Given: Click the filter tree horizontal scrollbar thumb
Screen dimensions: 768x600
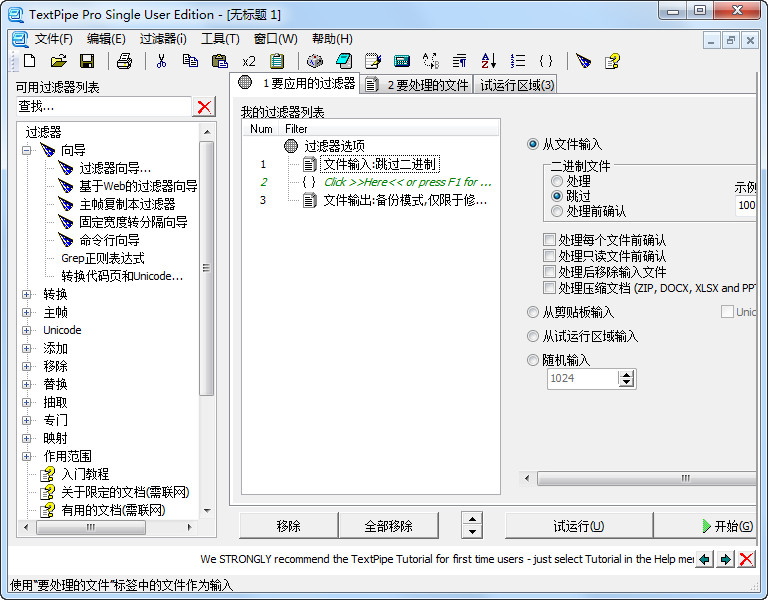Looking at the screenshot, I should [91, 528].
